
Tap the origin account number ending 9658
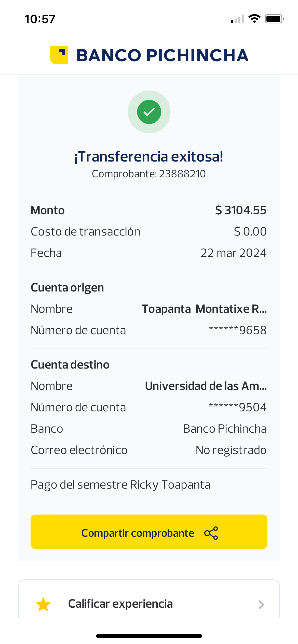[x=237, y=330]
